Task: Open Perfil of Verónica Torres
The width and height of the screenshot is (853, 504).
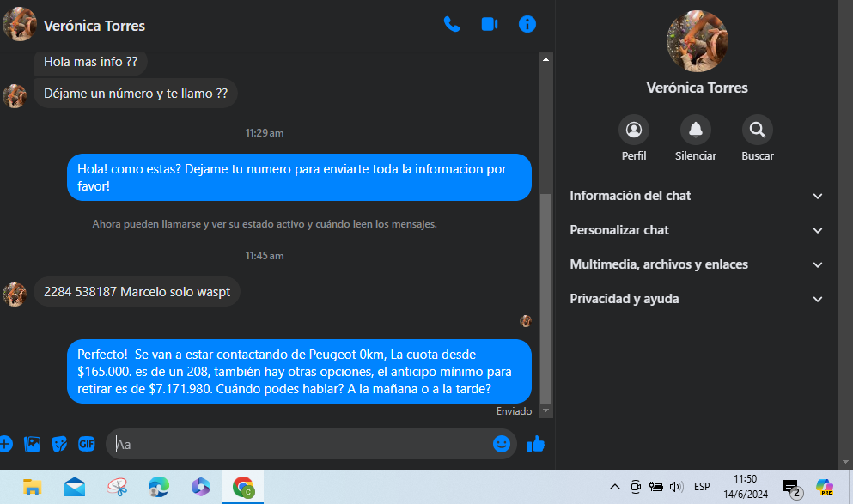Action: pos(634,131)
